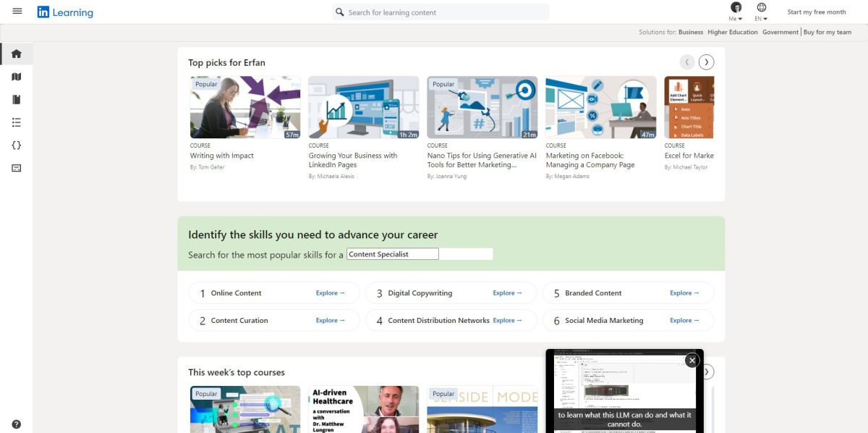Image resolution: width=868 pixels, height=433 pixels.
Task: Click author name Megan Adams
Action: click(571, 177)
